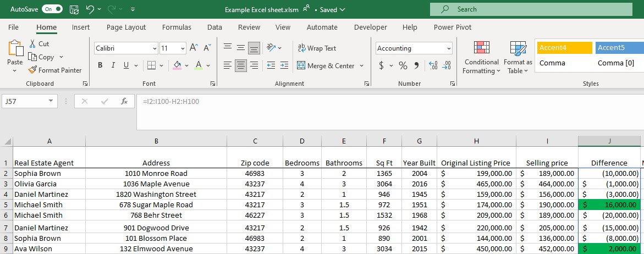
Task: Click the Wrap Text button
Action: coord(317,48)
